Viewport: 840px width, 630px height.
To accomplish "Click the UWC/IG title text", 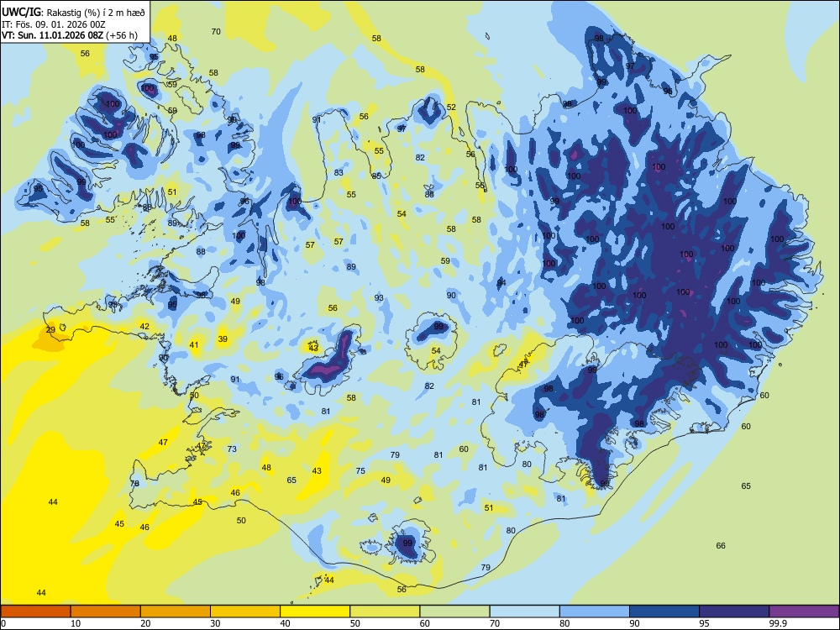I will (21, 12).
